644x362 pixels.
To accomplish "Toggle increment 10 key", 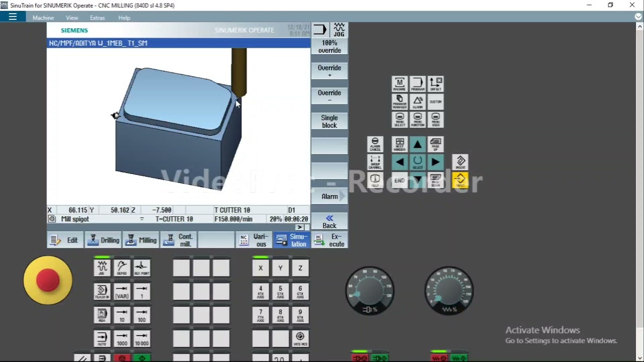I will click(122, 315).
